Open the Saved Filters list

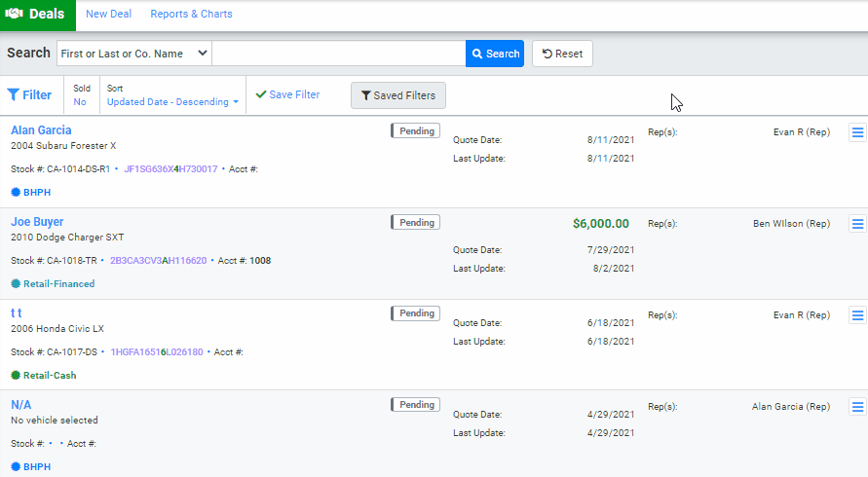[398, 95]
